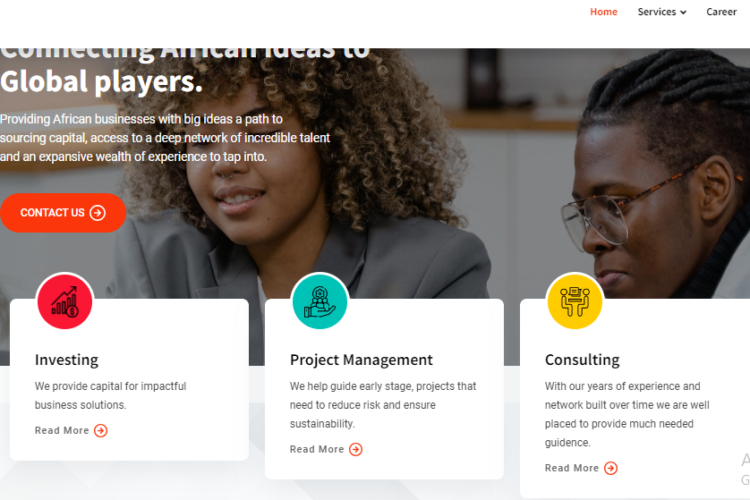Image resolution: width=750 pixels, height=500 pixels.
Task: Click the arrow icon beside Consulting Read More
Action: (x=610, y=468)
